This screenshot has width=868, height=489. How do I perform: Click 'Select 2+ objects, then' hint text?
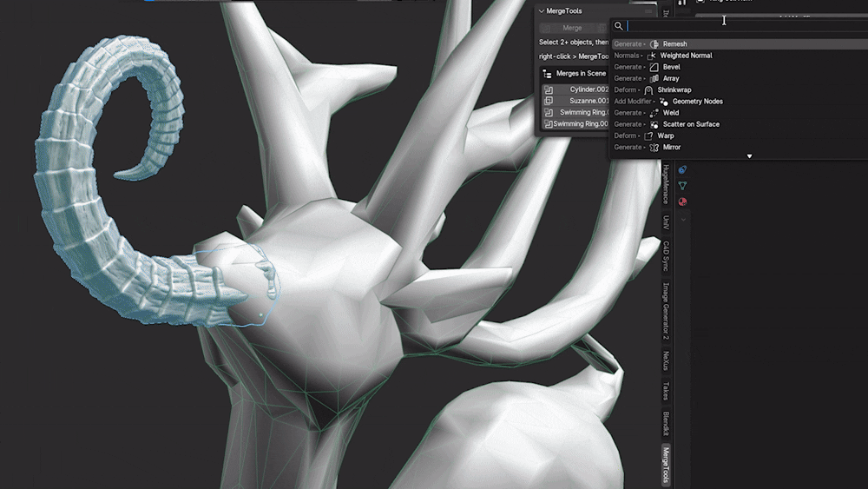pyautogui.click(x=574, y=42)
